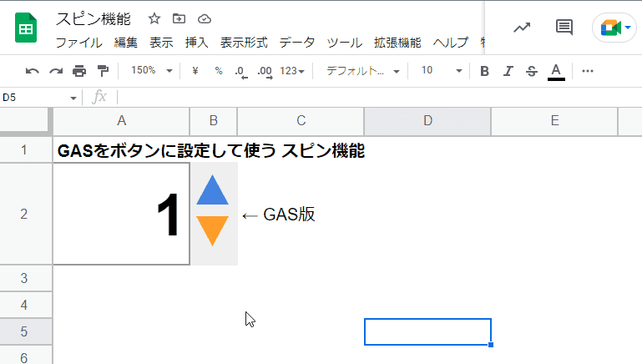
Task: Select the paint format roller icon
Action: pos(103,71)
